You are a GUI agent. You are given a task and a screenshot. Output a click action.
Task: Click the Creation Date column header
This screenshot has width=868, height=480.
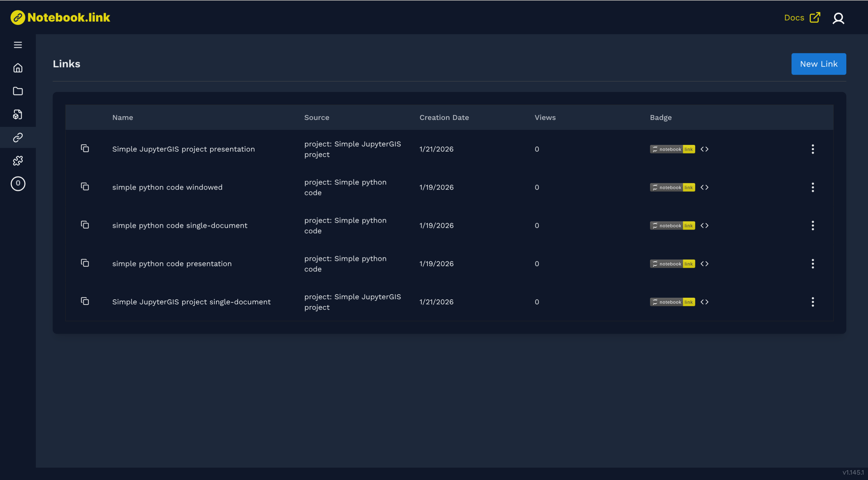click(x=444, y=118)
